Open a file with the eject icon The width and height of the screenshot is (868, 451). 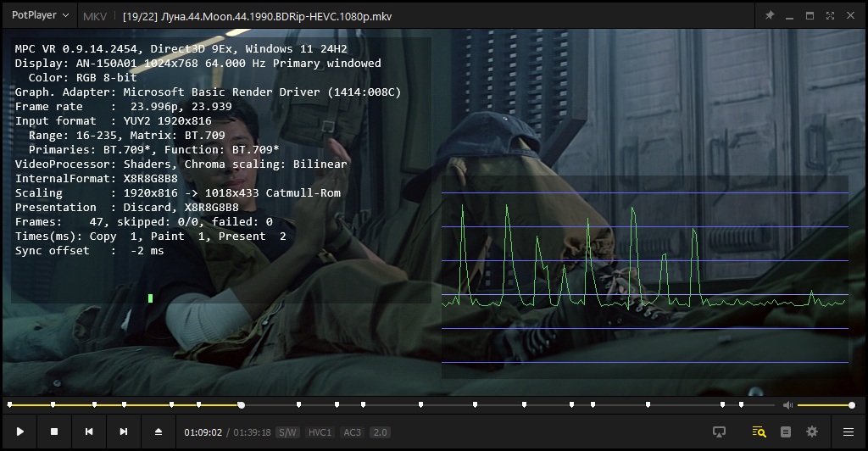(x=159, y=432)
